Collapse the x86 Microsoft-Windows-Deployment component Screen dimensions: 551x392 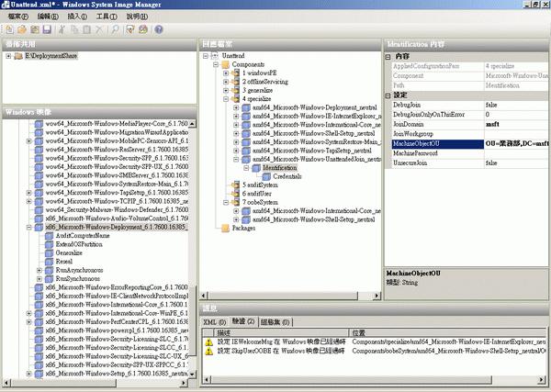29,228
